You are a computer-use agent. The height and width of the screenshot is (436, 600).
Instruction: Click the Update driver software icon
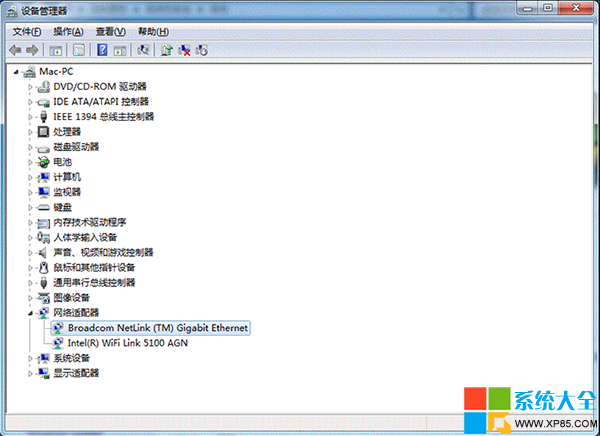click(167, 50)
